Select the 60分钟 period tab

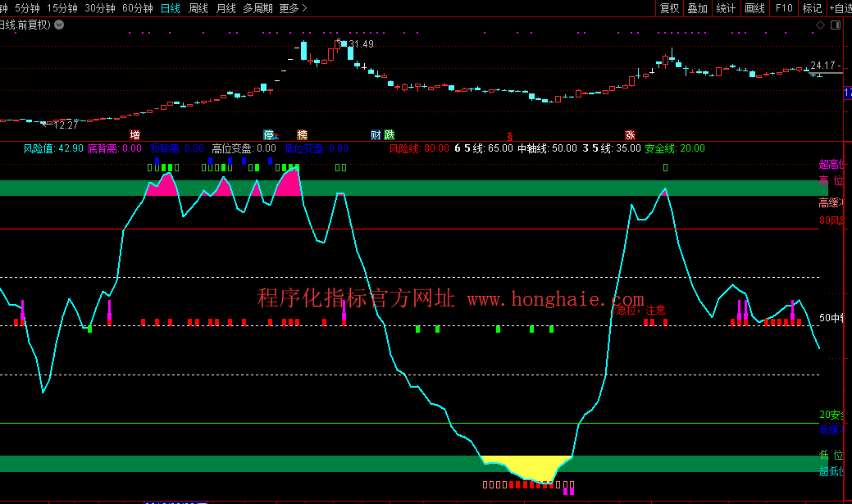pyautogui.click(x=137, y=8)
